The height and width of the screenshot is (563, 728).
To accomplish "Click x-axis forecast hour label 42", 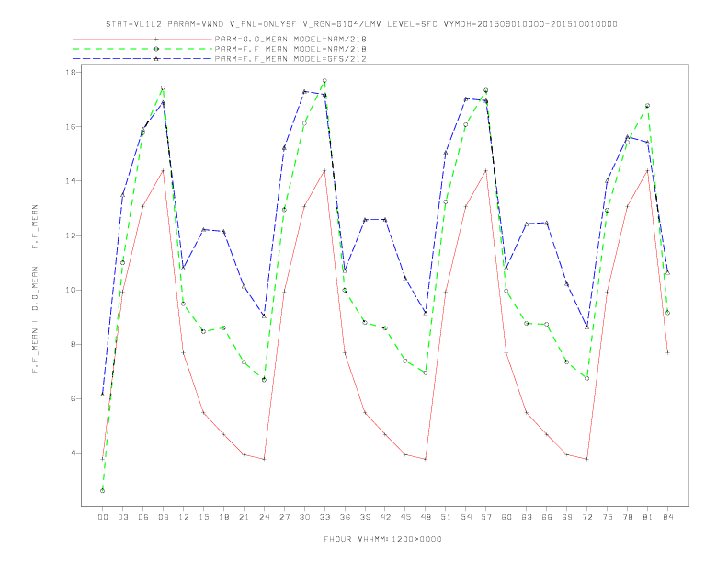I will coord(385,517).
